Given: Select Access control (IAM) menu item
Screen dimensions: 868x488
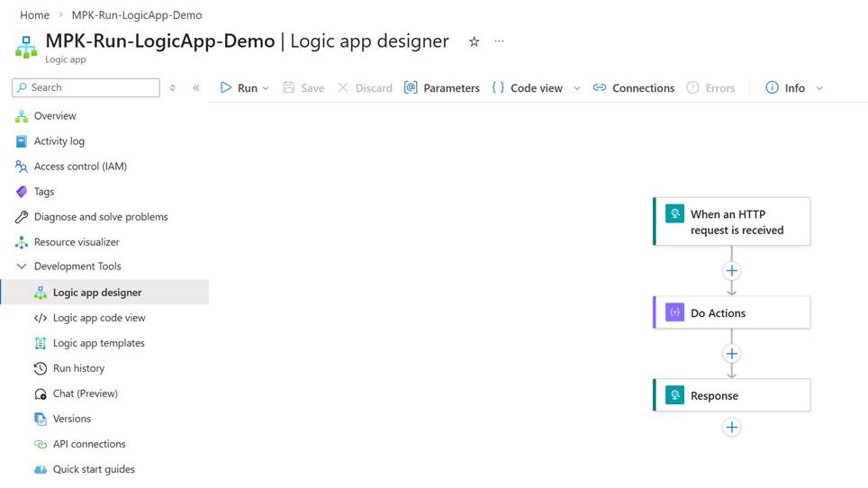Looking at the screenshot, I should pos(80,167).
